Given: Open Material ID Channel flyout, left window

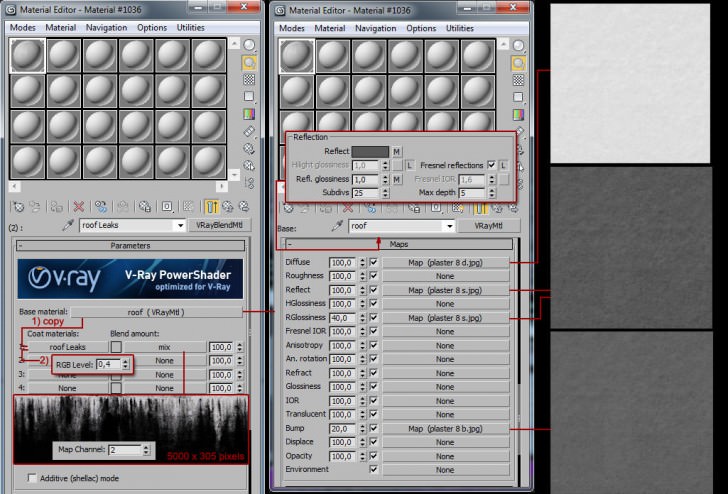Looking at the screenshot, I should point(167,207).
